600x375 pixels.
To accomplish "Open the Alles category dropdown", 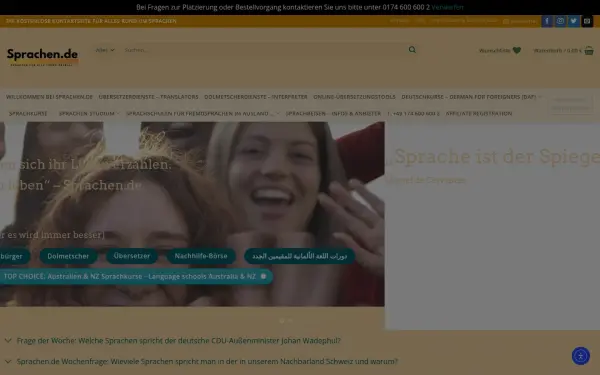I will click(x=105, y=50).
